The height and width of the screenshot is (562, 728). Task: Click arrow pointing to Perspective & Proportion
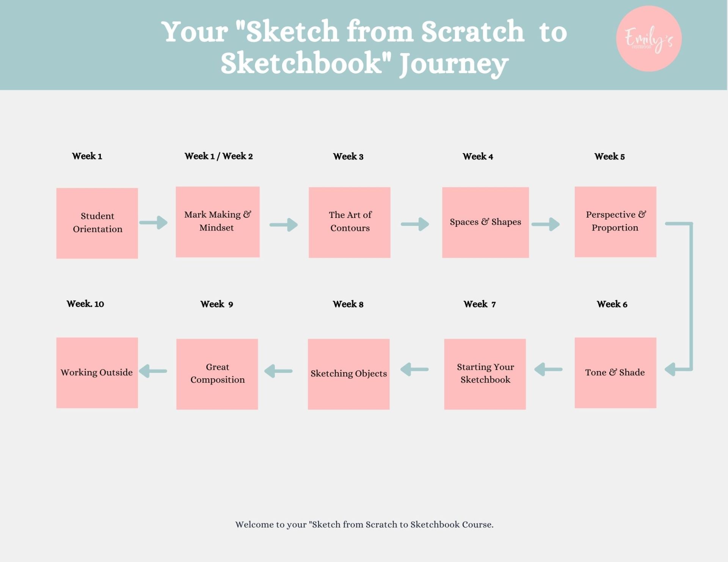546,224
